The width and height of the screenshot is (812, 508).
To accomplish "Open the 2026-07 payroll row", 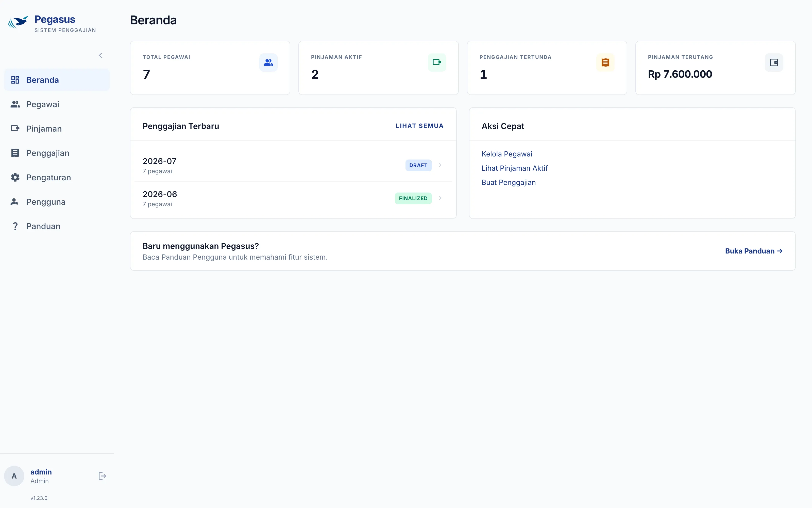I will click(x=293, y=165).
